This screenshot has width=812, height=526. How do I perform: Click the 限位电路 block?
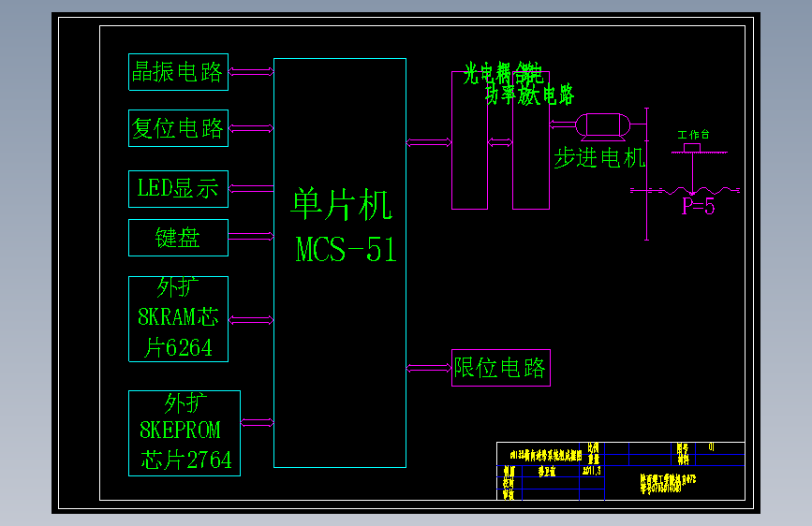tap(501, 368)
